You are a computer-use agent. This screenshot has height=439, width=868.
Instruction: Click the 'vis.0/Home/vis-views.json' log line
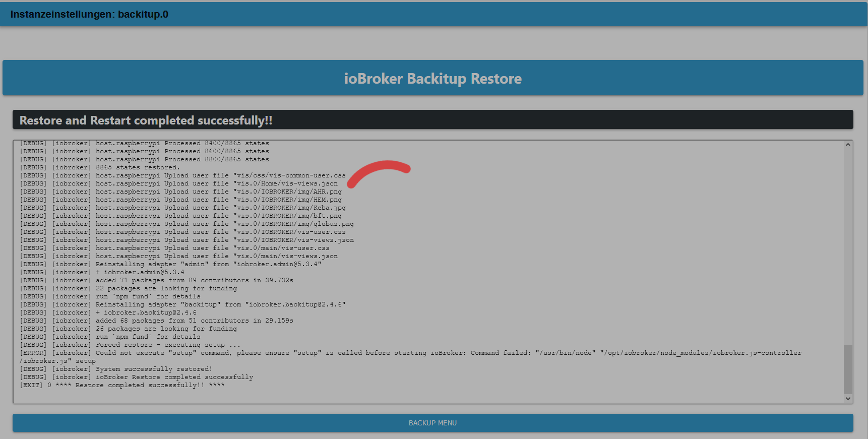179,183
